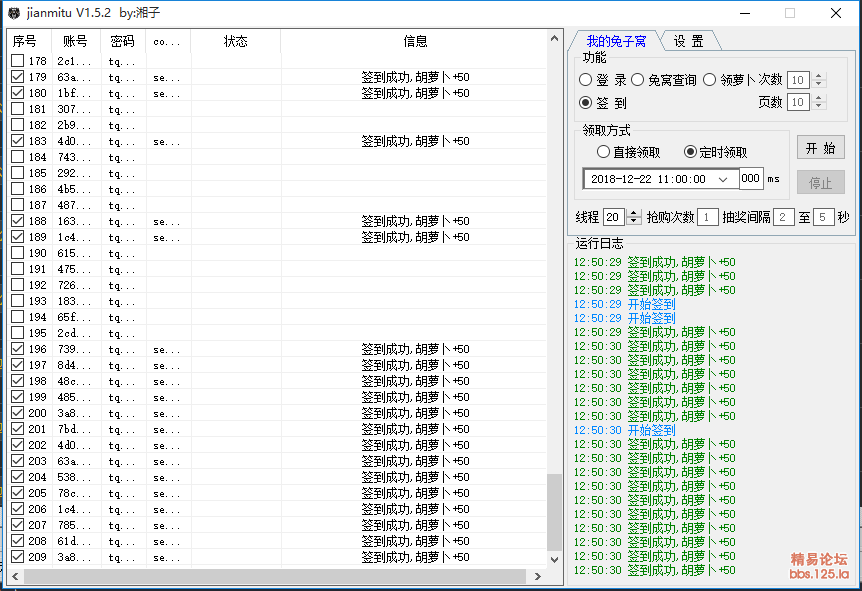This screenshot has width=862, height=591.
Task: Switch to the 设置 tab
Action: 689,41
